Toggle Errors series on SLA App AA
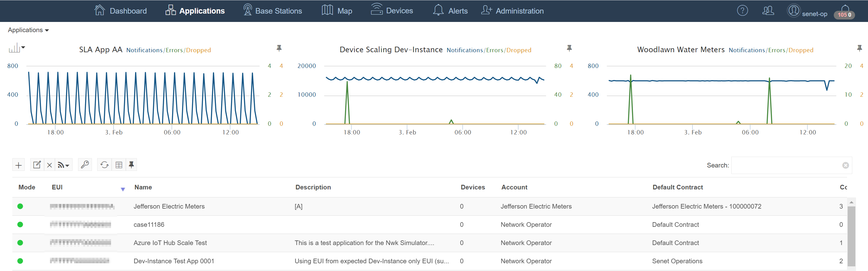868x271 pixels. [x=174, y=50]
